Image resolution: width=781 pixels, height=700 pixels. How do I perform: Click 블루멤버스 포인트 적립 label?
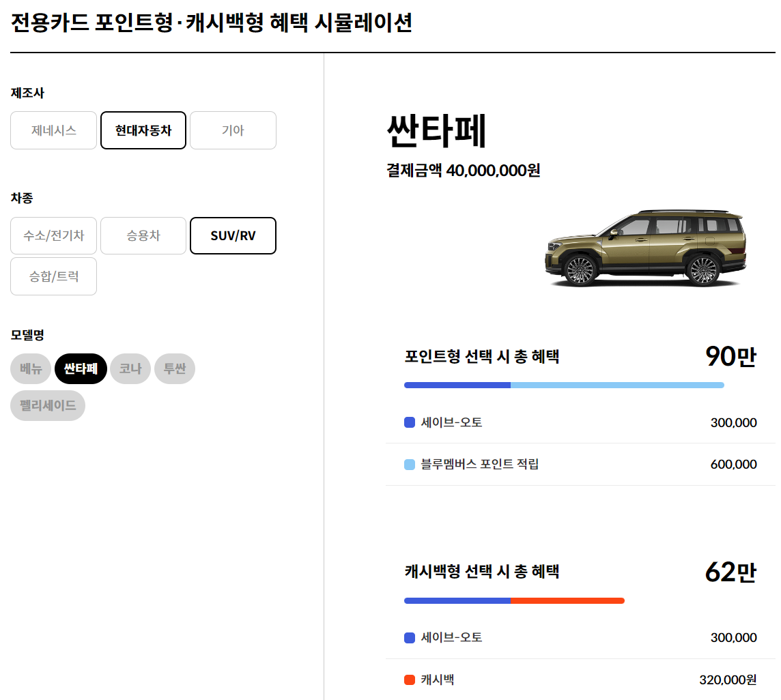pos(480,464)
